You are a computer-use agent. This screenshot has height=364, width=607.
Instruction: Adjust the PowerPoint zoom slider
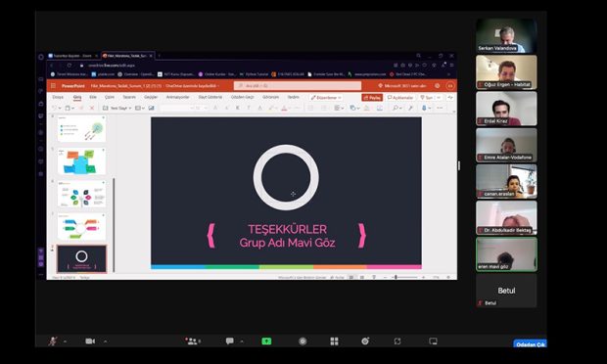(404, 277)
